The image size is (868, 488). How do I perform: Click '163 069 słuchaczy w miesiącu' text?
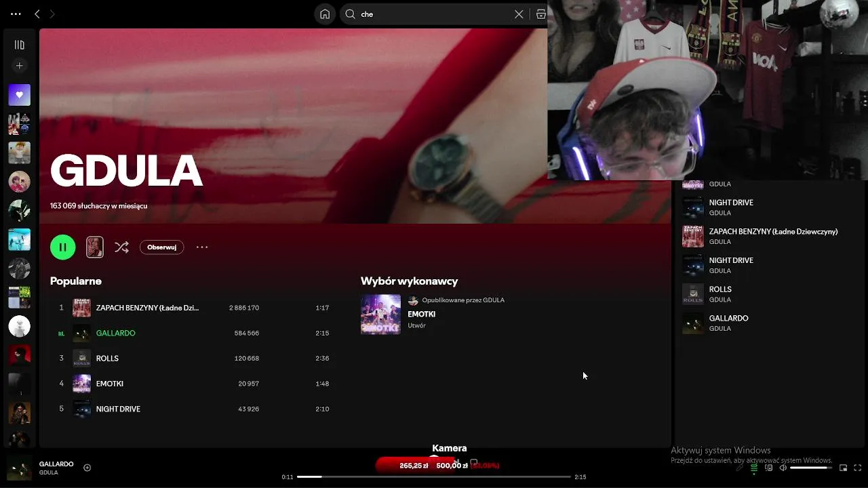[98, 205]
